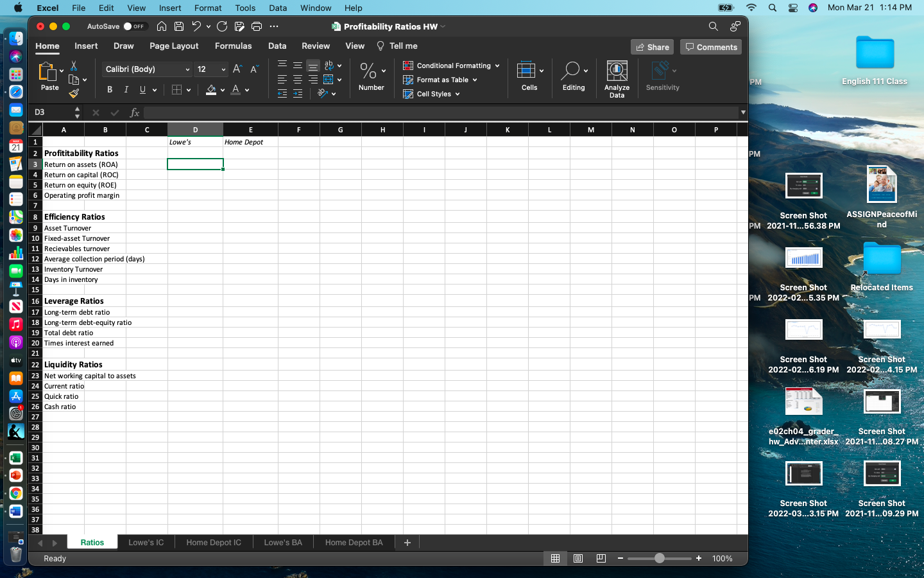Select cell E3 under Home Depot
The image size is (924, 578).
pyautogui.click(x=251, y=164)
